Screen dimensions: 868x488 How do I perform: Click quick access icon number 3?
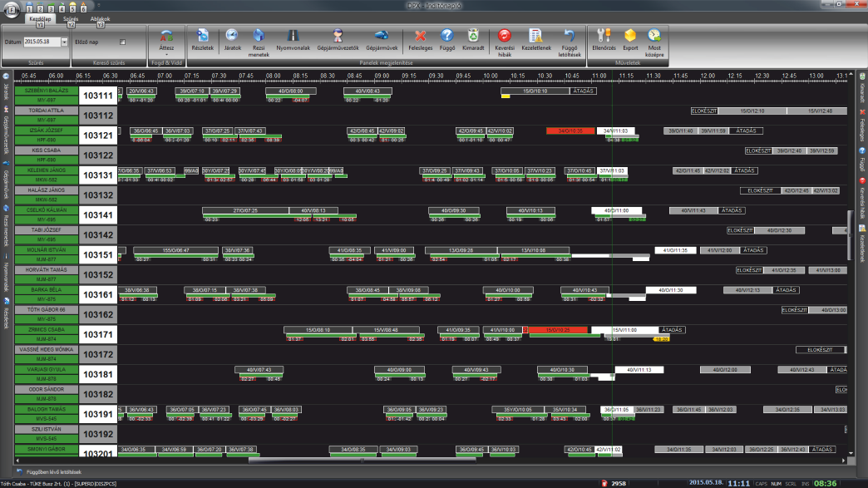[x=51, y=9]
